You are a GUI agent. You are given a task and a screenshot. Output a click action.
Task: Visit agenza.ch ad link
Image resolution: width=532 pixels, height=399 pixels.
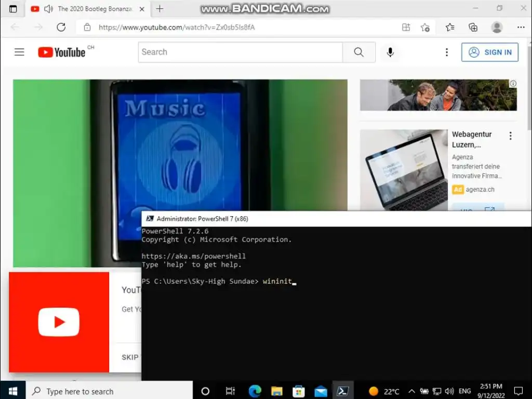click(x=480, y=190)
